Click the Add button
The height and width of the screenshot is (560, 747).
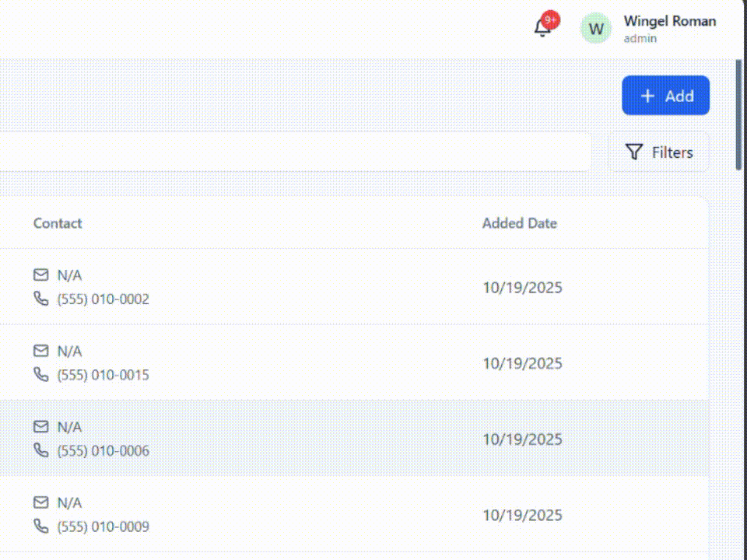[666, 96]
